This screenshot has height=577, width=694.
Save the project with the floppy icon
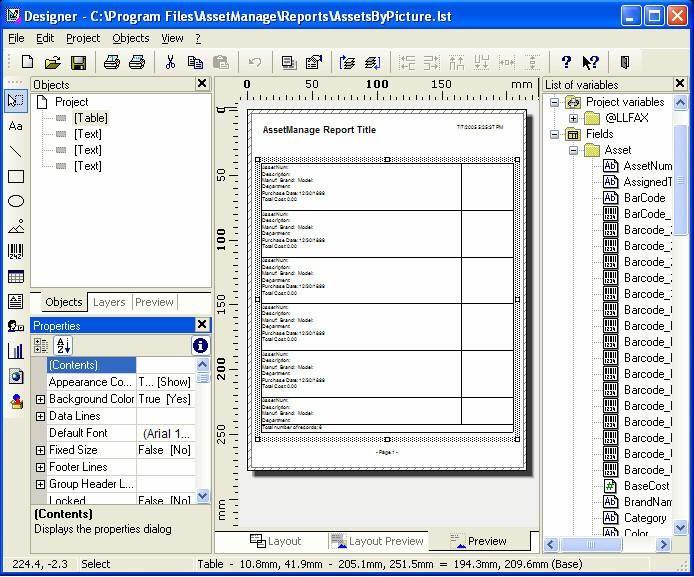[78, 62]
